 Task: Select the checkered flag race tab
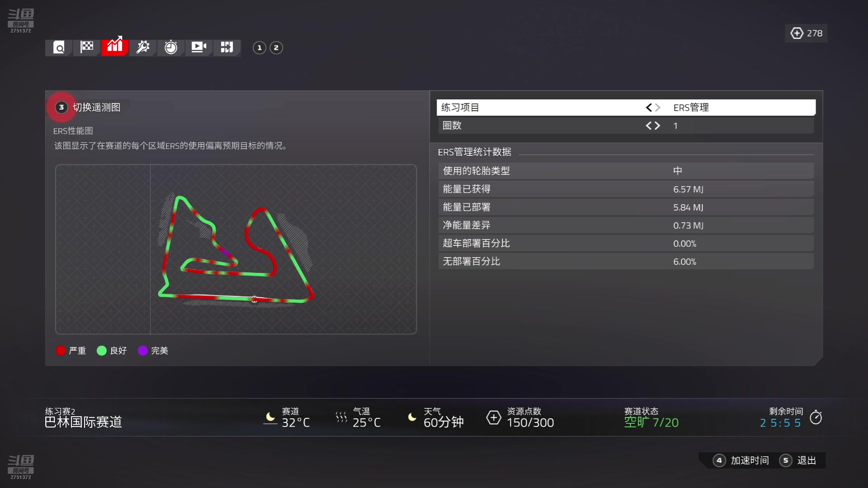click(x=87, y=47)
